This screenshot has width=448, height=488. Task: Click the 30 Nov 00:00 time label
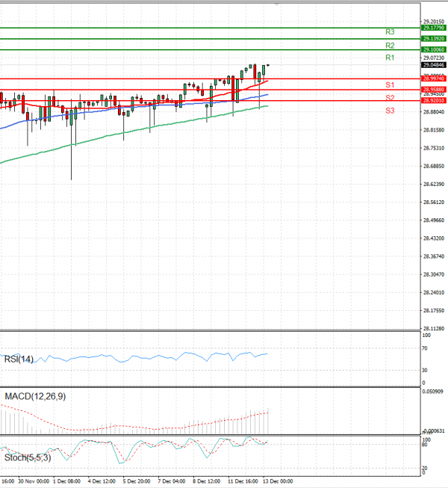point(34,481)
